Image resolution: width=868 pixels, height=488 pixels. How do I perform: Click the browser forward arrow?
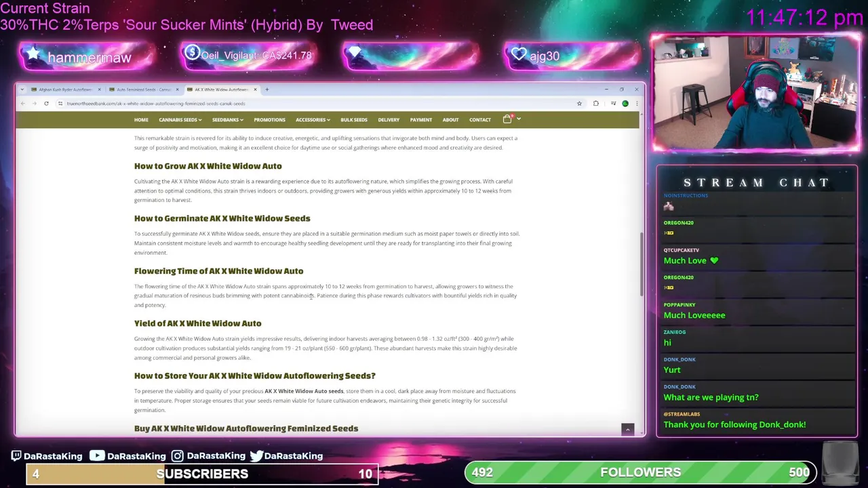34,104
